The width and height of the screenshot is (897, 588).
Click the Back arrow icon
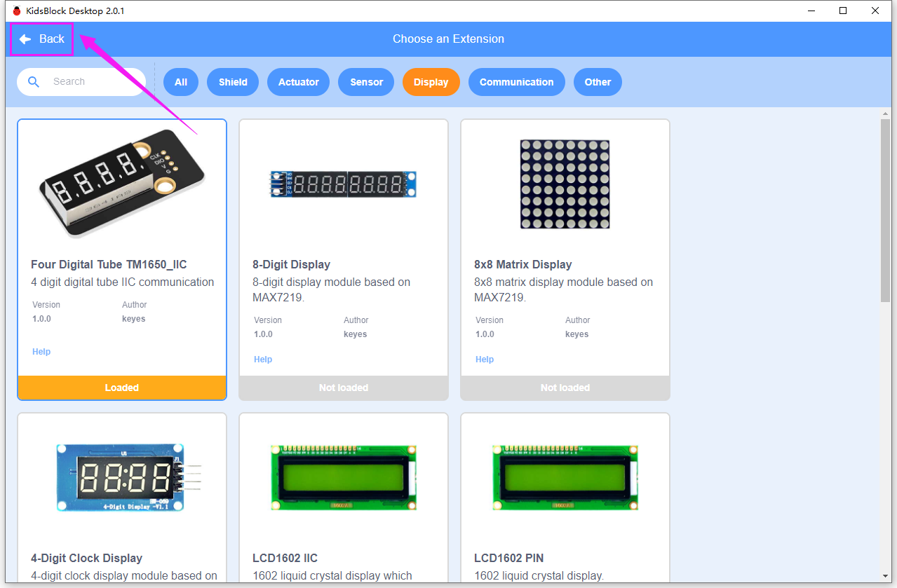coord(25,39)
